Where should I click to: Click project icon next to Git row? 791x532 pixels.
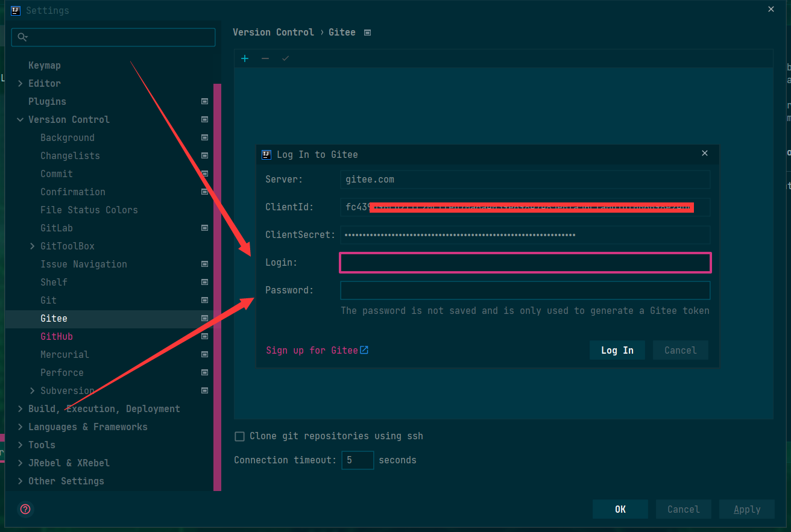pos(205,300)
